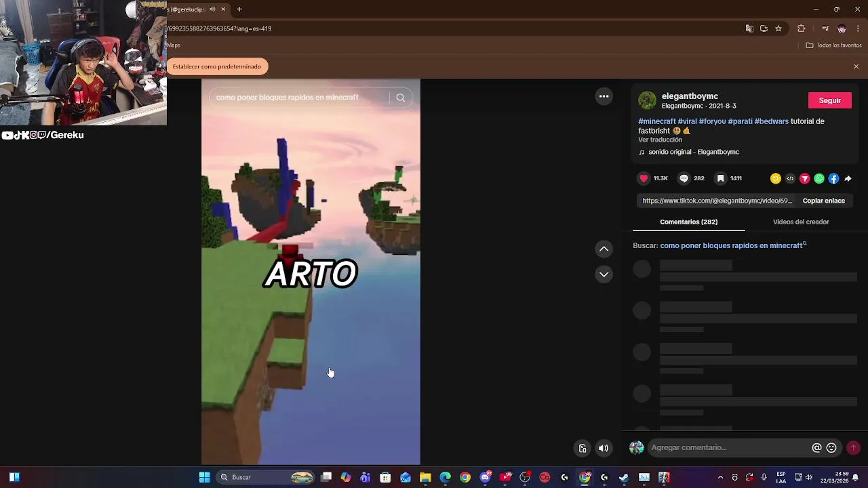Open browser three-dot menu
The width and height of the screenshot is (868, 488).
pyautogui.click(x=858, y=28)
